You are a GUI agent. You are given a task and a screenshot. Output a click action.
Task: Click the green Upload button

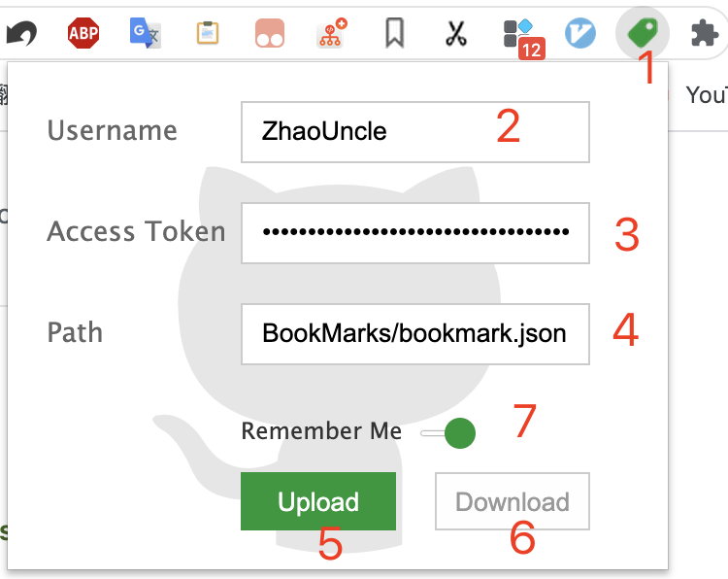pyautogui.click(x=318, y=501)
